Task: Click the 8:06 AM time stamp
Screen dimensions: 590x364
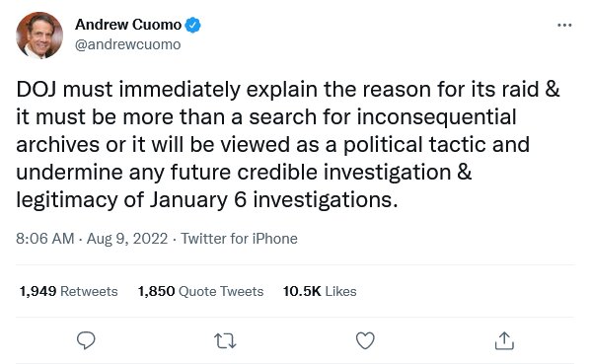Action: coord(45,239)
